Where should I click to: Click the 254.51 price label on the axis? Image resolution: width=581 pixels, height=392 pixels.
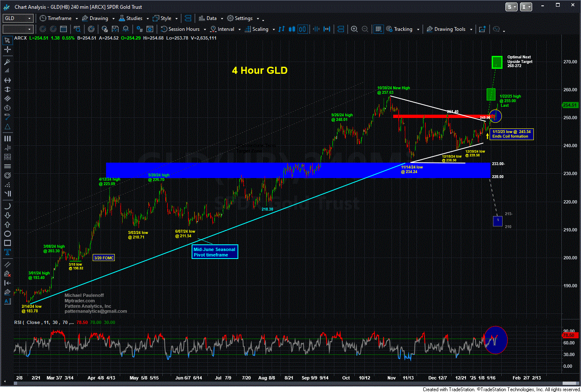pos(570,105)
